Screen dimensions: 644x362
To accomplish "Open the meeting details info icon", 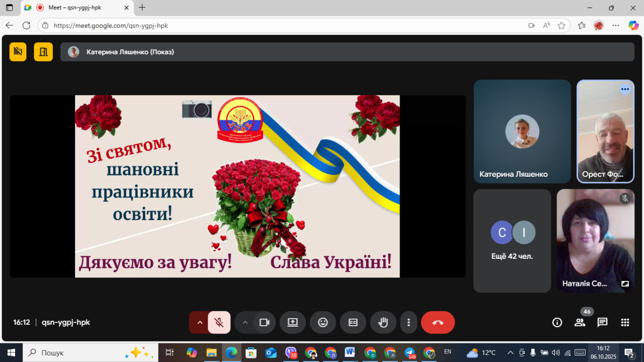I will 557,323.
